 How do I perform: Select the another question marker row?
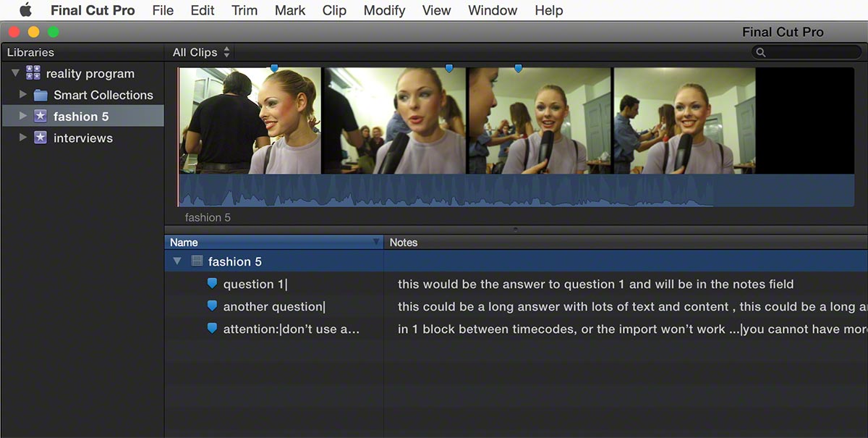(516, 307)
